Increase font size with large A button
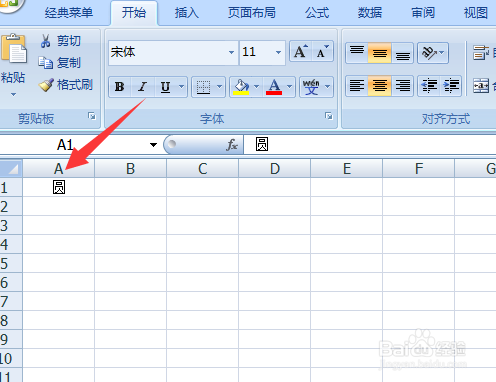Image resolution: width=496 pixels, height=382 pixels. click(x=301, y=52)
